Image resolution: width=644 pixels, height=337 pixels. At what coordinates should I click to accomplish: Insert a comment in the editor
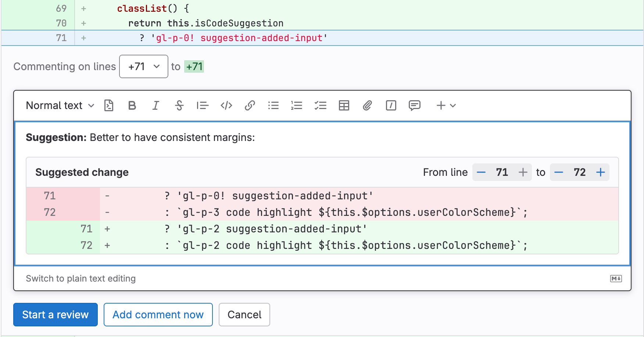[415, 106]
